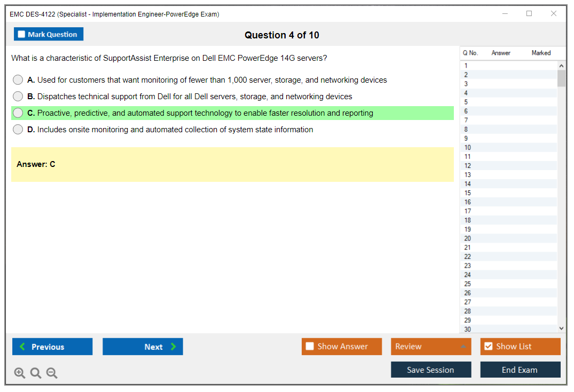The image size is (574, 392).
Task: Uncheck the Show List checkbox
Action: (x=488, y=347)
